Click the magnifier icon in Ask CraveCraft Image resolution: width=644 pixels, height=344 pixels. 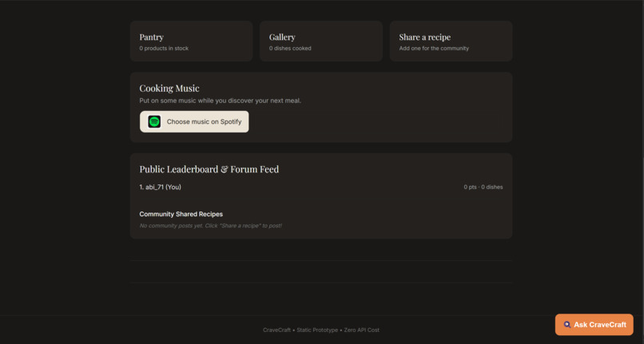(x=566, y=325)
